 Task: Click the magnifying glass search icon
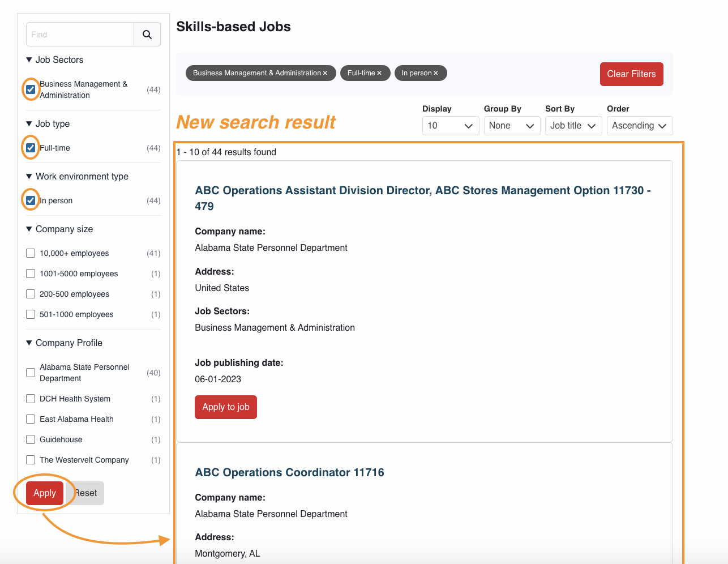[x=147, y=35]
